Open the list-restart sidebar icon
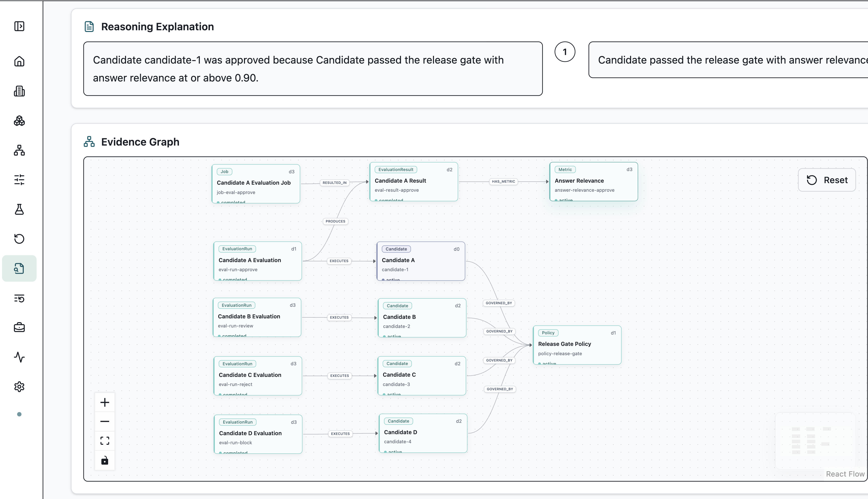This screenshot has height=499, width=868. coord(19,298)
